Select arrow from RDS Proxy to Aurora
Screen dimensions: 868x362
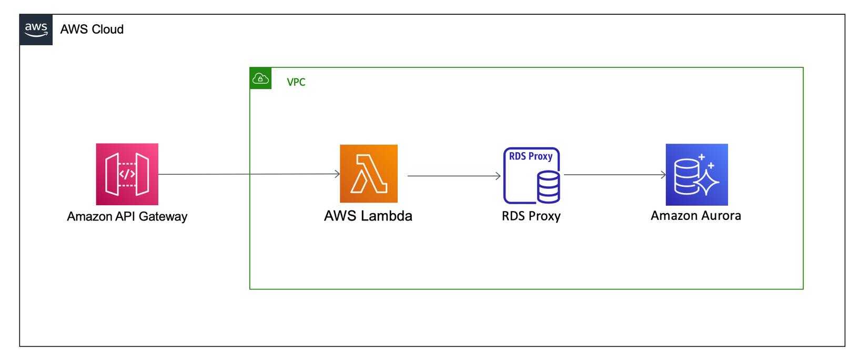(614, 175)
